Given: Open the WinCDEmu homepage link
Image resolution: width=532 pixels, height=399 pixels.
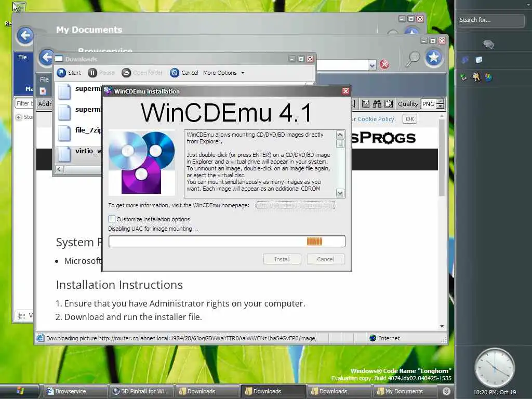Looking at the screenshot, I should pos(296,205).
